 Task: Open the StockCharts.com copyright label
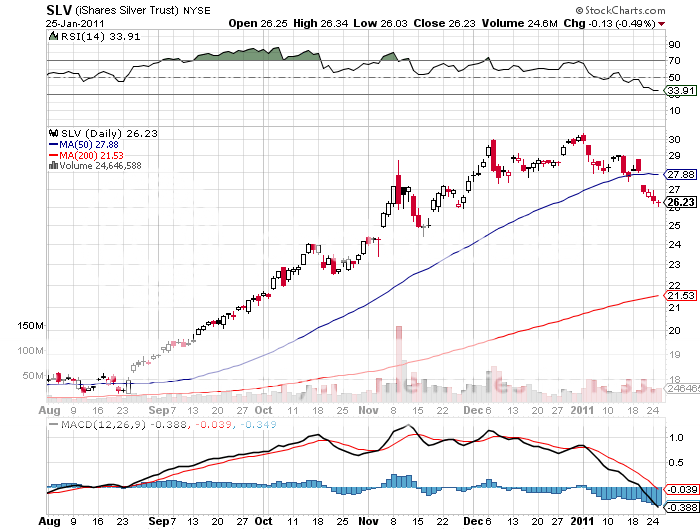(x=620, y=10)
